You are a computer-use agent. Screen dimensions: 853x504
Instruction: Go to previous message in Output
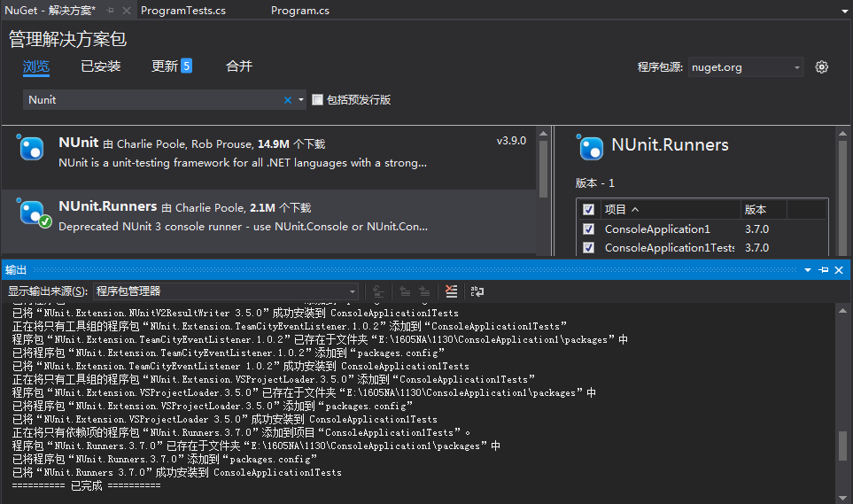(405, 291)
